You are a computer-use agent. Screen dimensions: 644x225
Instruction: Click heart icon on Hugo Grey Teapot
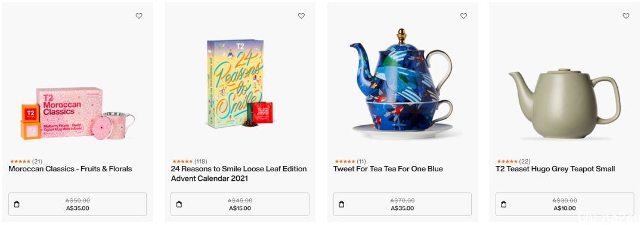click(x=626, y=16)
